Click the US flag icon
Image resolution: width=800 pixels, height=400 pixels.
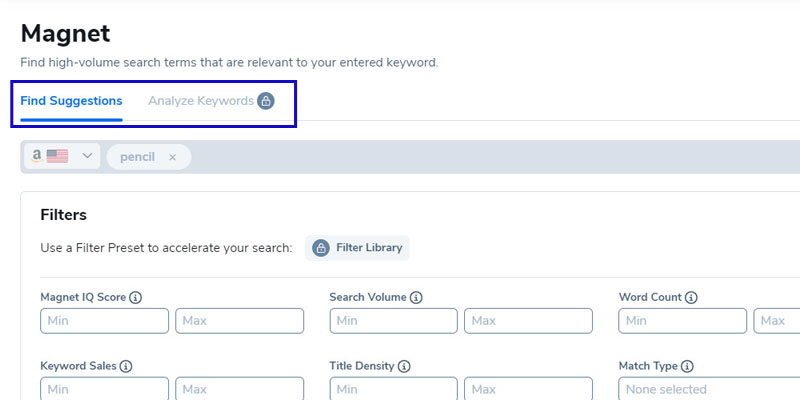click(57, 156)
